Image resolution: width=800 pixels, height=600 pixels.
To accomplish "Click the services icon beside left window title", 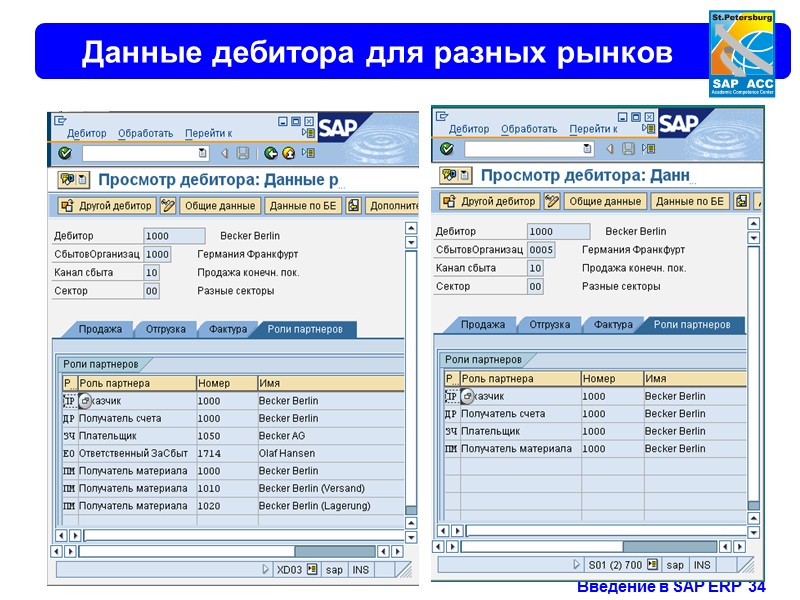I will pyautogui.click(x=74, y=179).
